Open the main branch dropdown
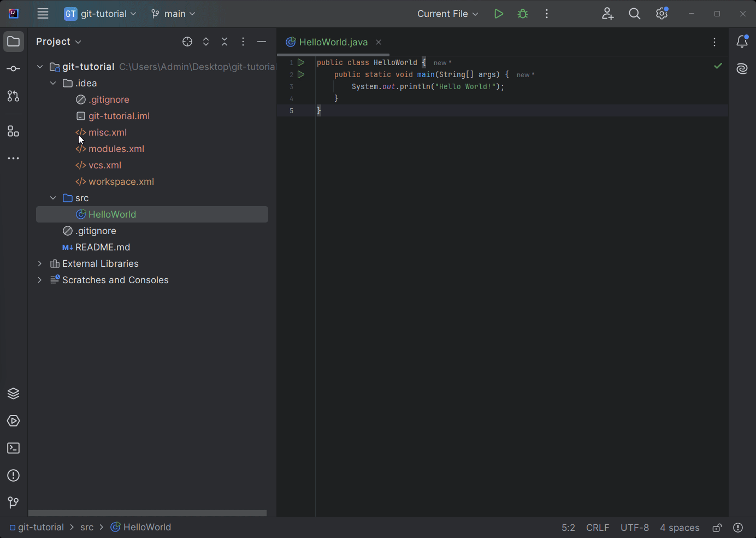This screenshot has width=756, height=538. [x=173, y=14]
